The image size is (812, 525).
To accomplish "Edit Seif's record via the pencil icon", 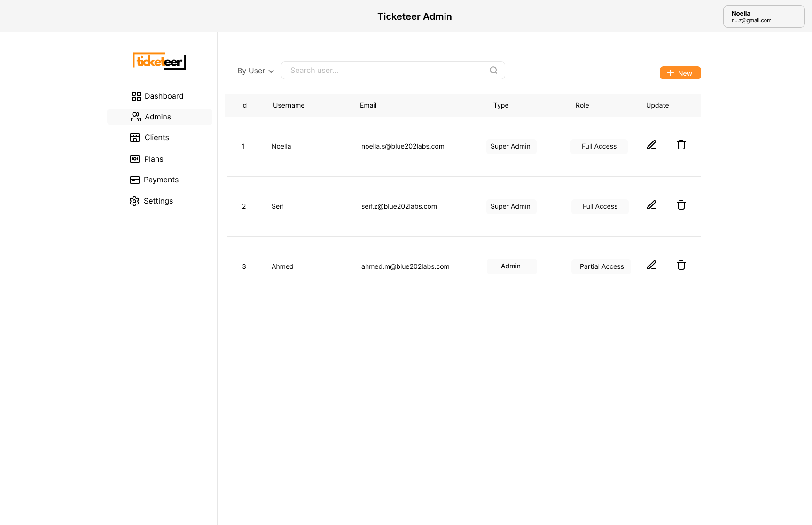I will (x=651, y=205).
